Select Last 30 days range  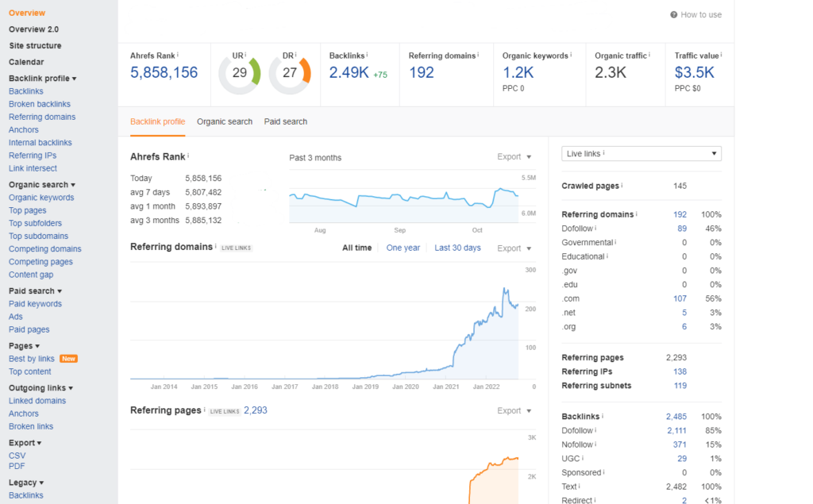[457, 248]
